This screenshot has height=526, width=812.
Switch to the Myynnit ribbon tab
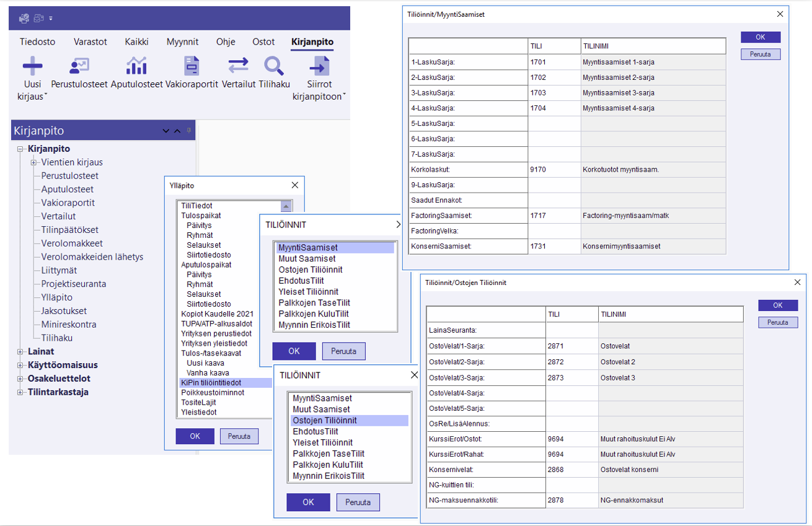[x=182, y=42]
